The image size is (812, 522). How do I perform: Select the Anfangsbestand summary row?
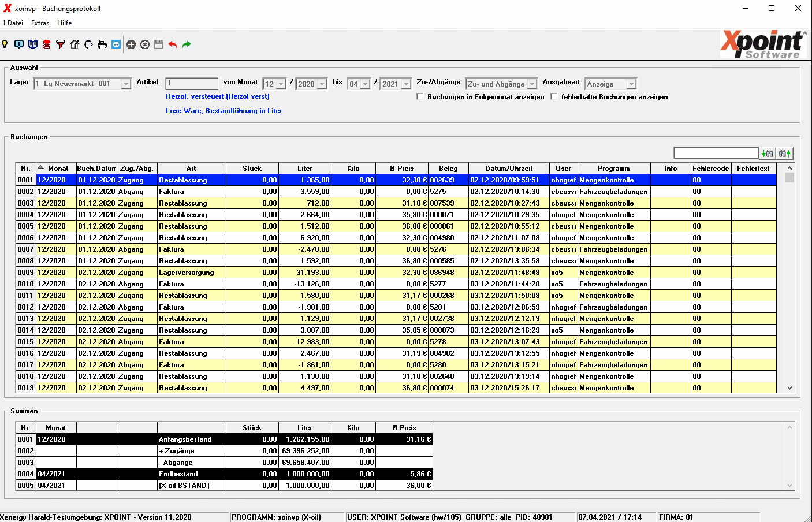[x=224, y=439]
